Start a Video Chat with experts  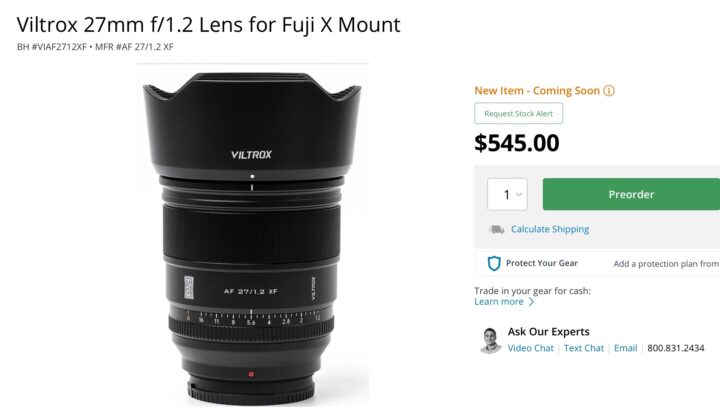click(x=530, y=348)
